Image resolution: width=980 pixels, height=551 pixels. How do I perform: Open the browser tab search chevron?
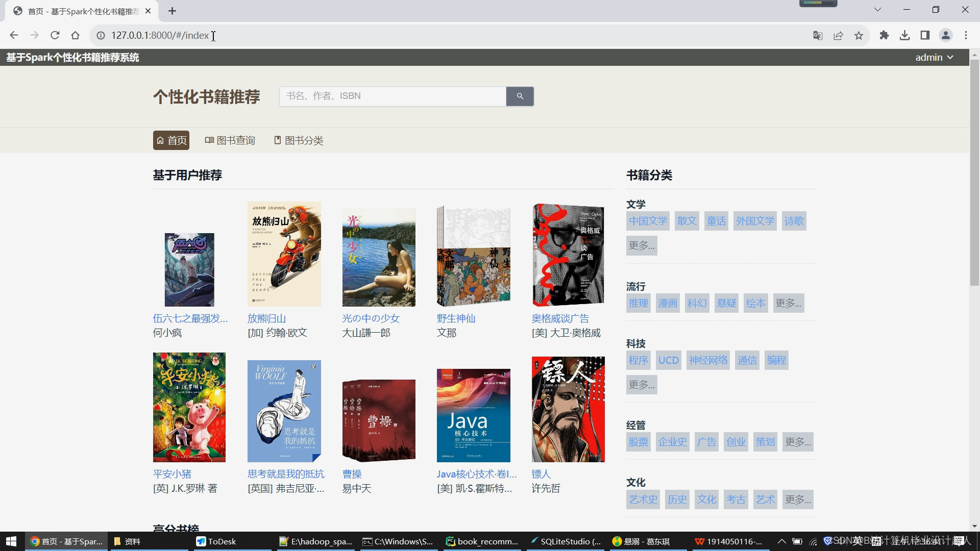(877, 10)
